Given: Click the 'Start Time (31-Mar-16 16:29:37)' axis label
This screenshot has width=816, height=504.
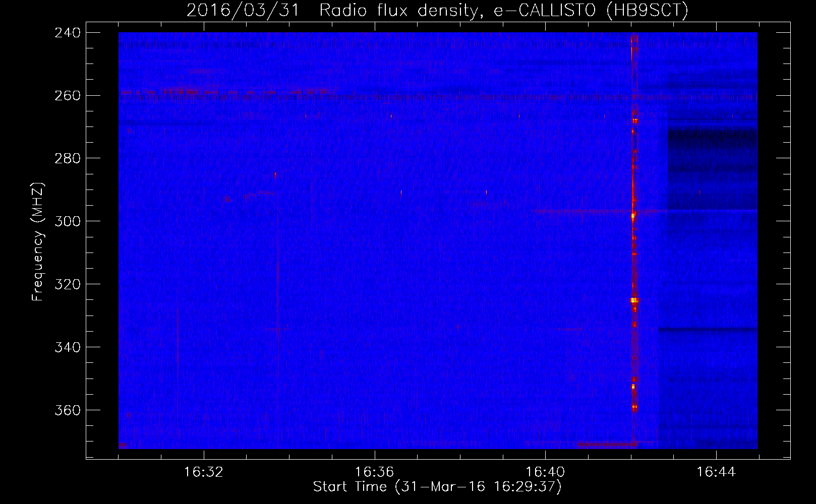Looking at the screenshot, I should pyautogui.click(x=437, y=487).
